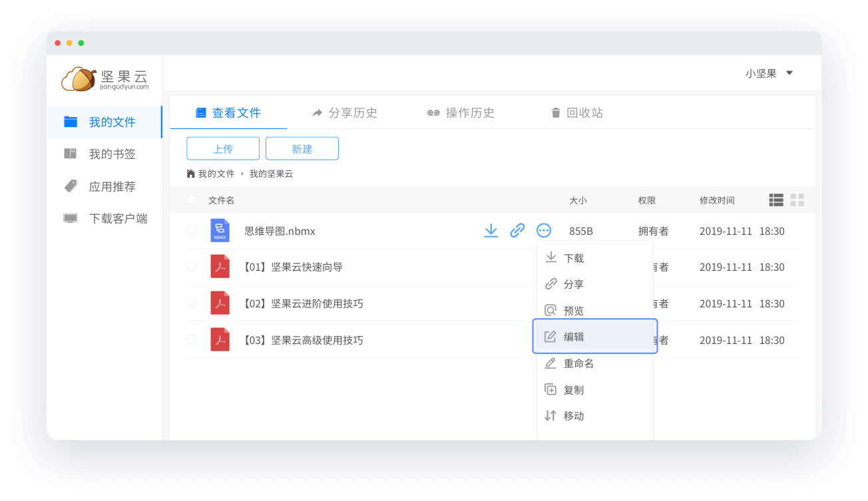Viewport: 868px width, 501px height.
Task: Toggle the select-all checkbox in header
Action: click(x=192, y=200)
